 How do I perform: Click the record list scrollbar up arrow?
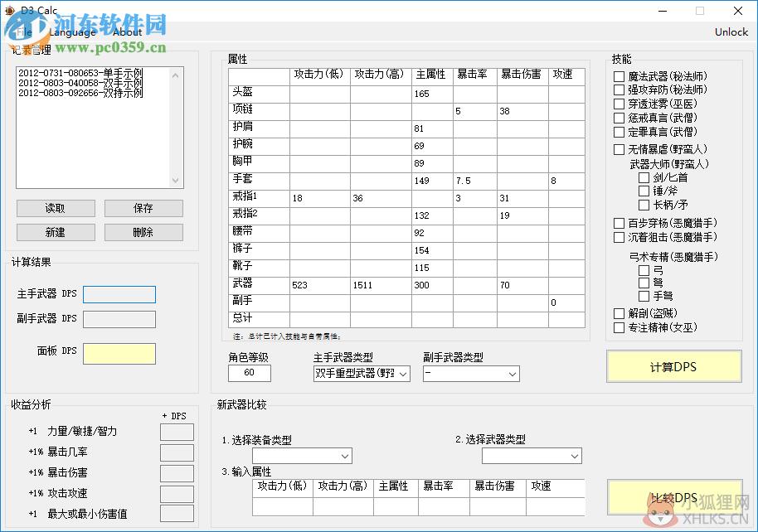pos(176,75)
